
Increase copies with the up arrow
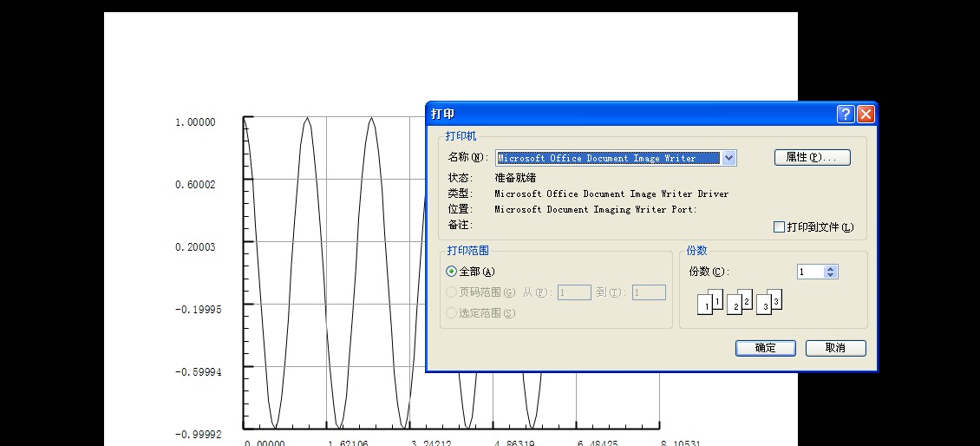[830, 268]
